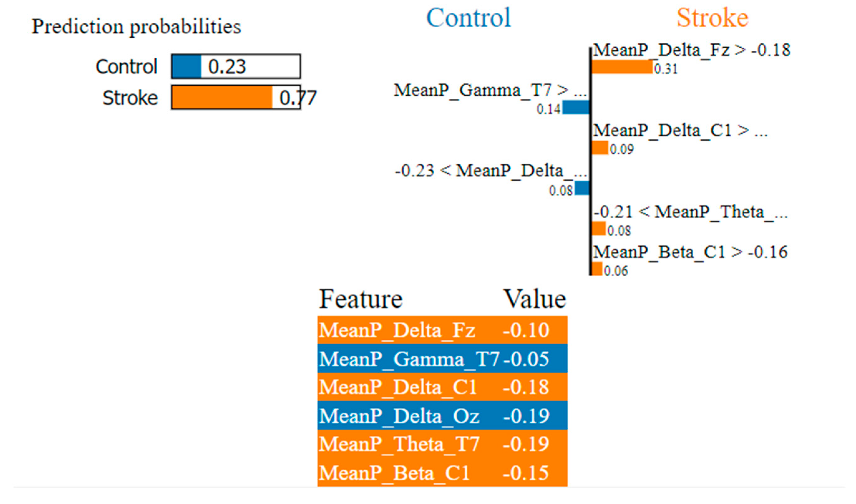Click the MeanP_Beta_C1 table row
The image size is (856, 504).
pos(442,472)
